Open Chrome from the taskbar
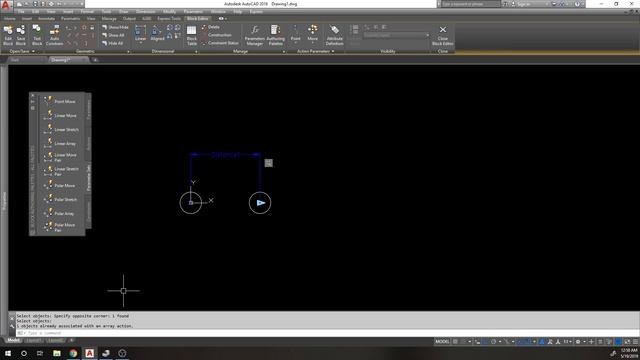Viewport: 640px width, 360px height. click(x=73, y=353)
